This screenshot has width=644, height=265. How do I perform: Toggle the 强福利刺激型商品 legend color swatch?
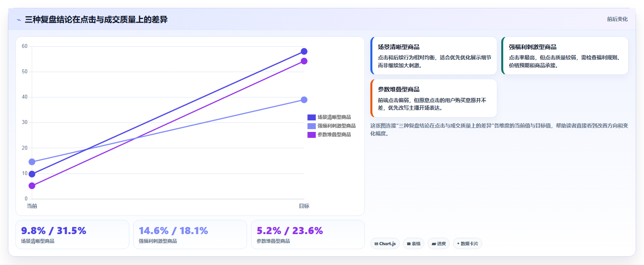[311, 126]
